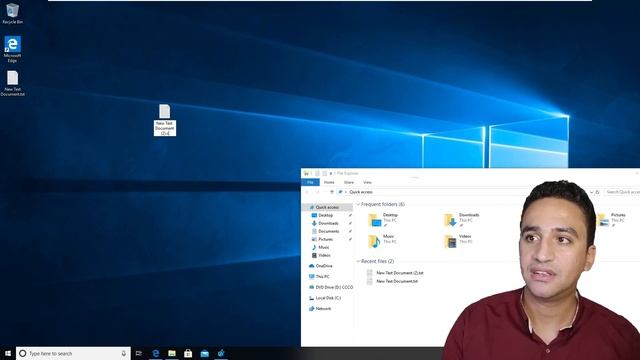Open the Windows Start menu
Screen dimensions: 640x360
click(x=8, y=353)
